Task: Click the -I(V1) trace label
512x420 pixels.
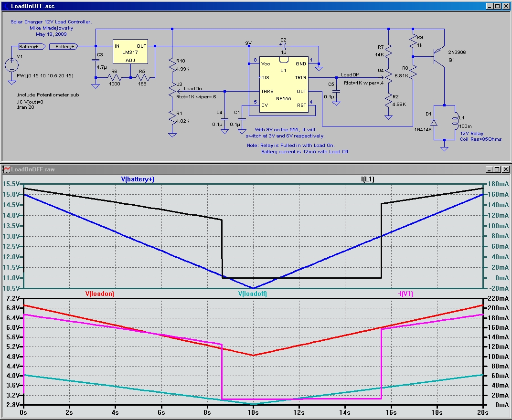Action: point(405,294)
